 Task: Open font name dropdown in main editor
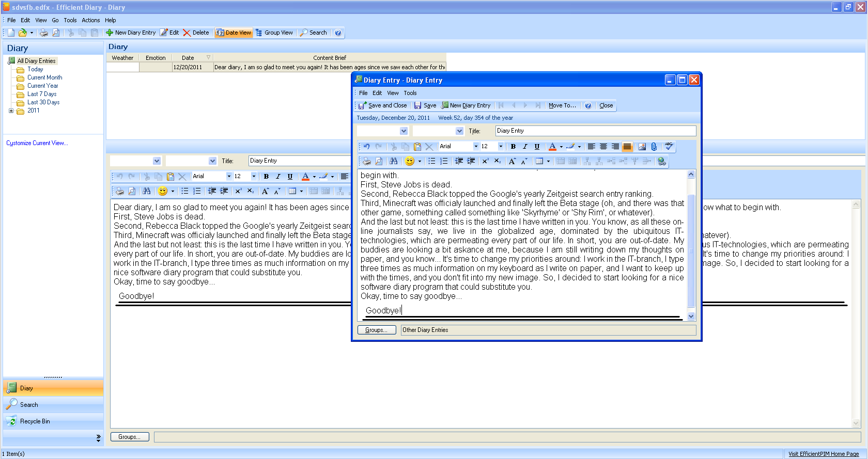[x=229, y=177]
